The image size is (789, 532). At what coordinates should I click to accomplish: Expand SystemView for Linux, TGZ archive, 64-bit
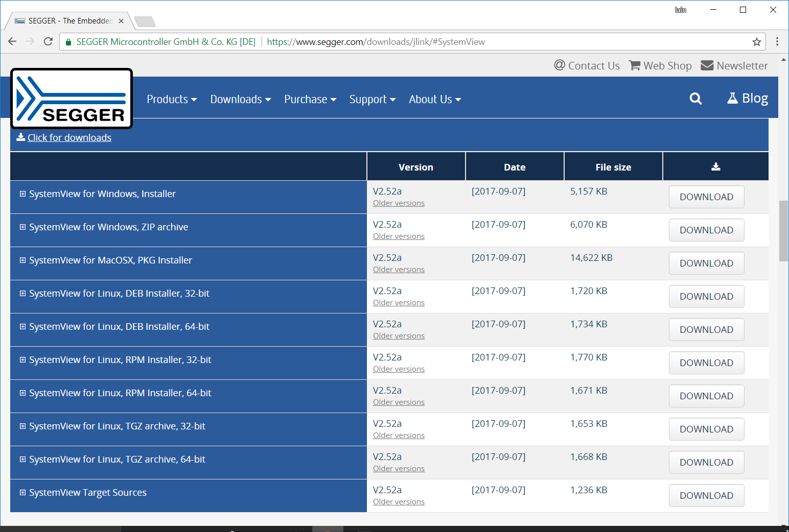(x=22, y=459)
